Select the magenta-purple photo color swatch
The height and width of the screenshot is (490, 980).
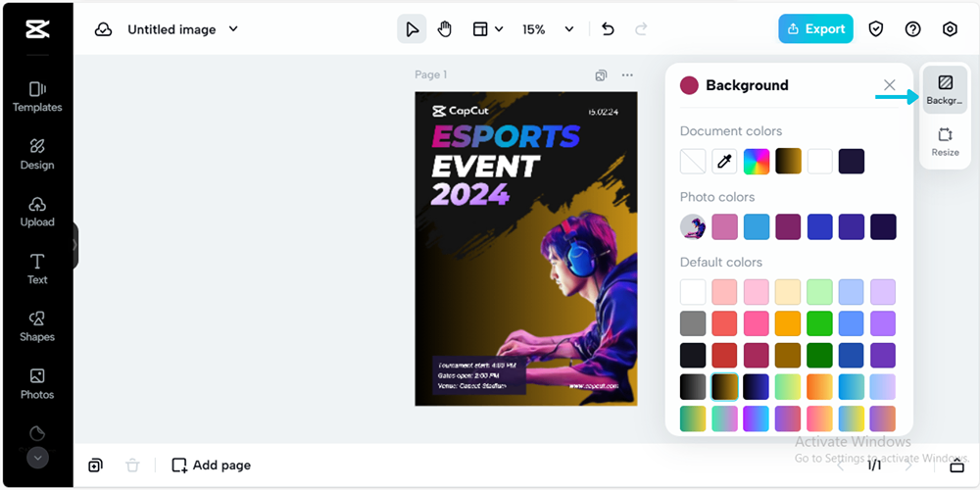788,227
